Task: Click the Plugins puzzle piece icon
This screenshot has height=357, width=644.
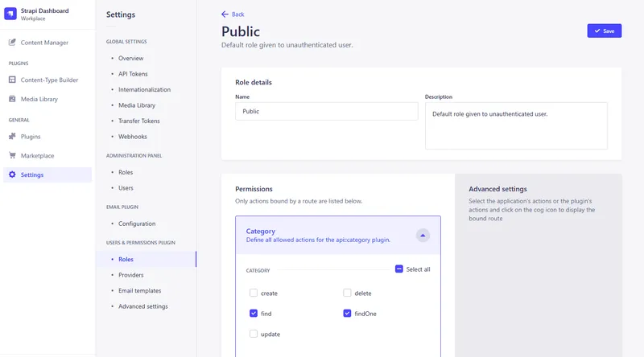Action: tap(12, 137)
